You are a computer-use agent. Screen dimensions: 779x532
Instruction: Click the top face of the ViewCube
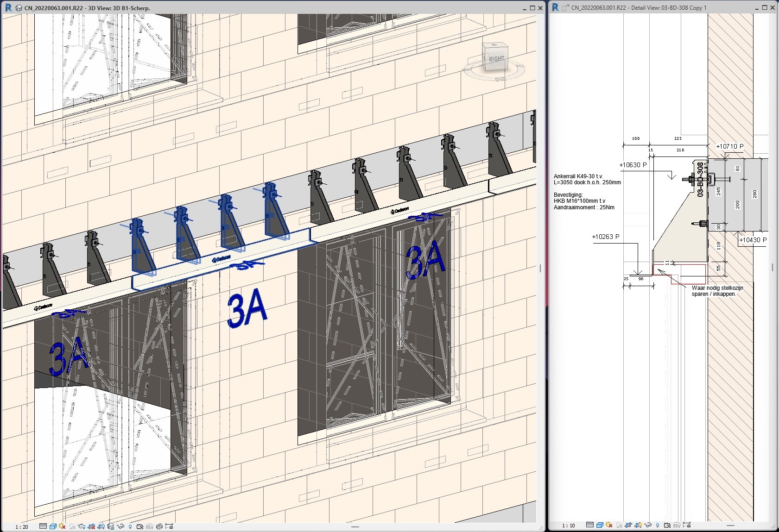point(494,46)
